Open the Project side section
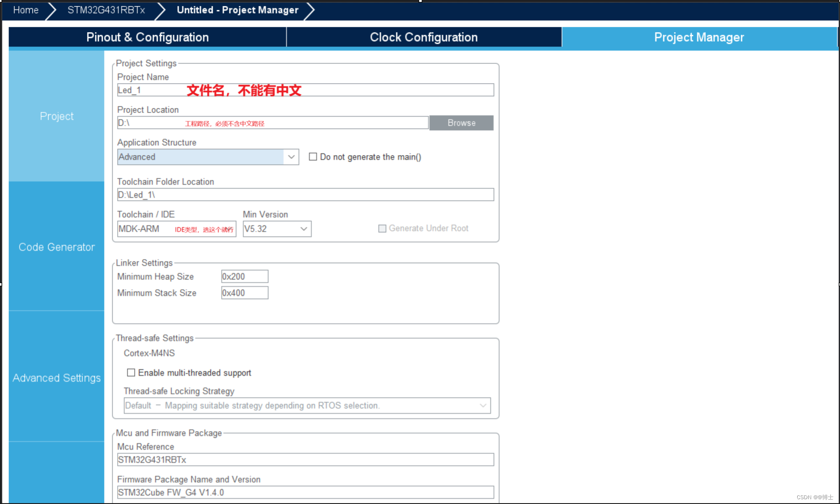This screenshot has width=840, height=504. pyautogui.click(x=57, y=116)
